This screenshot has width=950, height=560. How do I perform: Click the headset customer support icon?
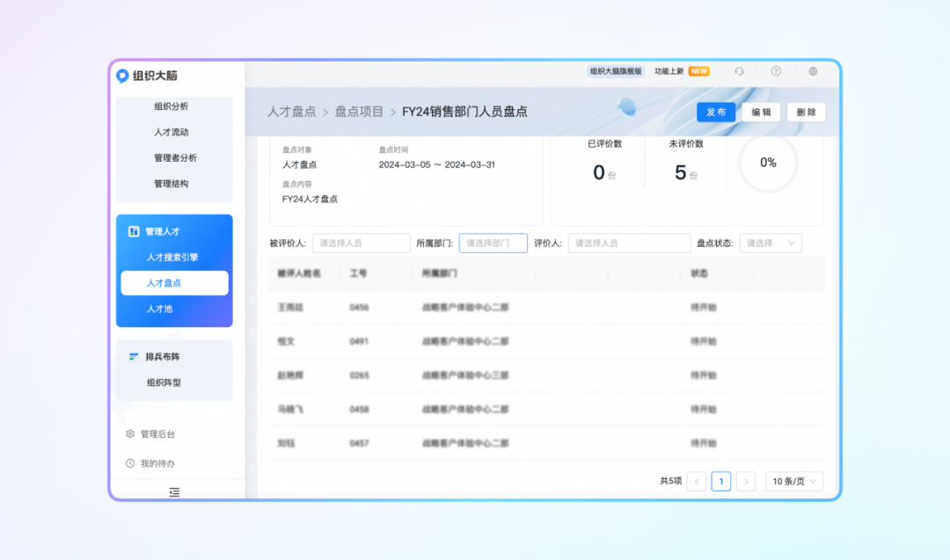point(739,71)
